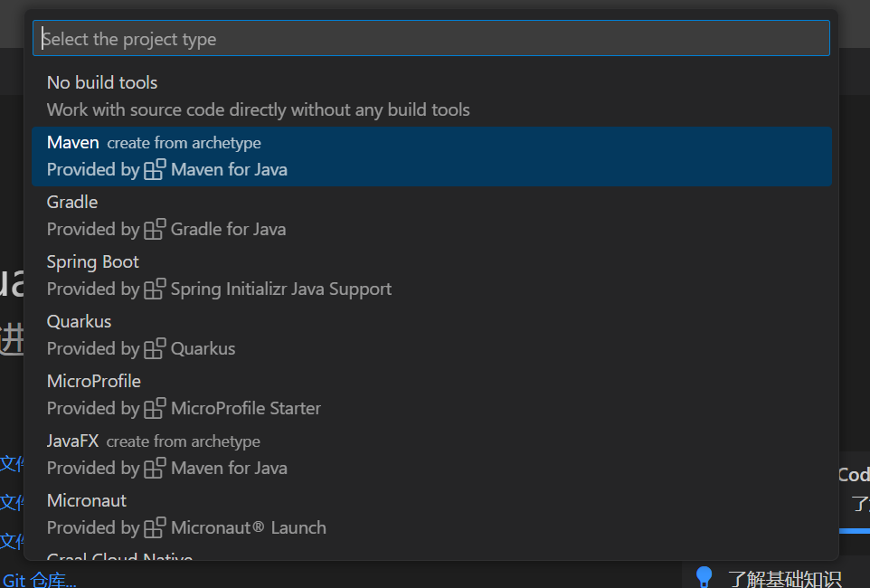This screenshot has width=870, height=588.
Task: Click the extension icon beside Spring Initializr Java Support
Action: 155,289
